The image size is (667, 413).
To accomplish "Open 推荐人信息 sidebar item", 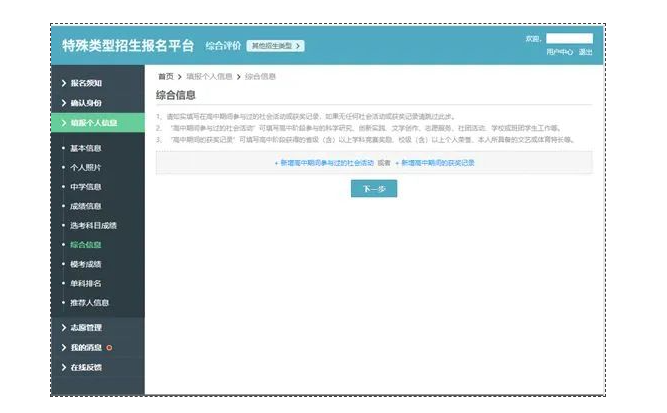I will [89, 302].
